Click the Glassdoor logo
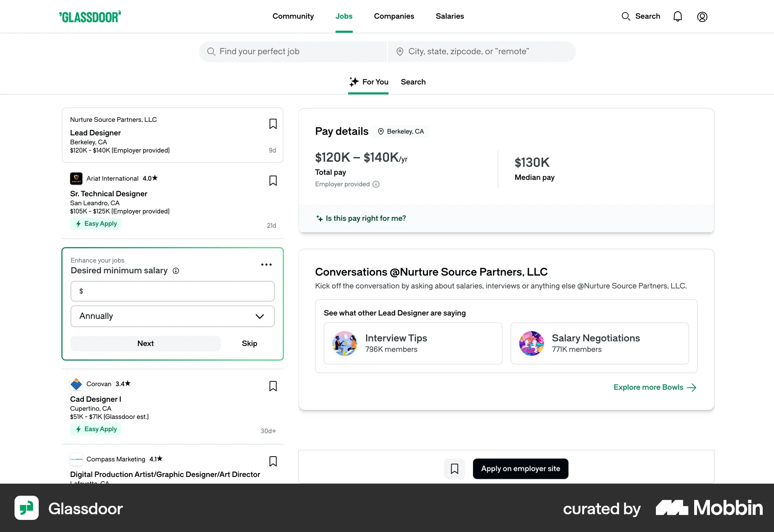Screen dimensions: 774x532 [x=90, y=16]
